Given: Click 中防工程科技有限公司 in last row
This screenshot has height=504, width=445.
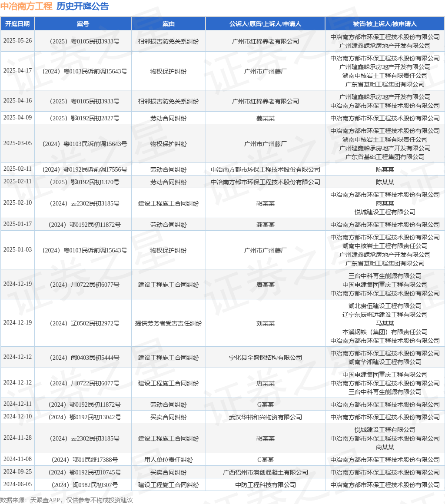Looking at the screenshot, I should point(265,485).
